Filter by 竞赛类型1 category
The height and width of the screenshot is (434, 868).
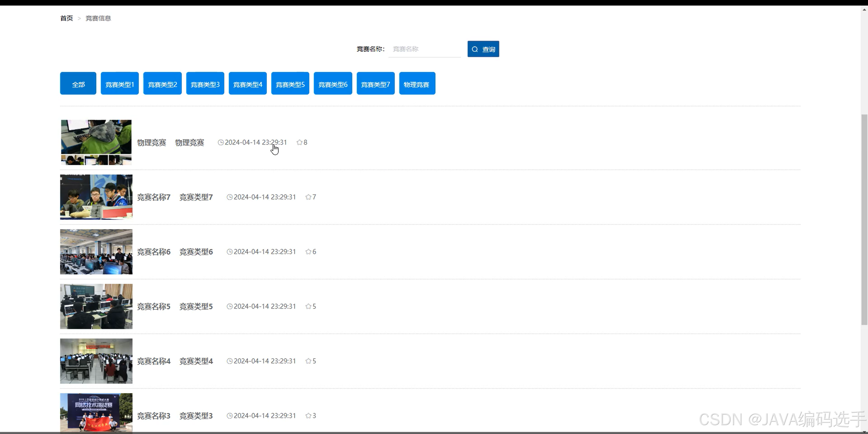[120, 83]
